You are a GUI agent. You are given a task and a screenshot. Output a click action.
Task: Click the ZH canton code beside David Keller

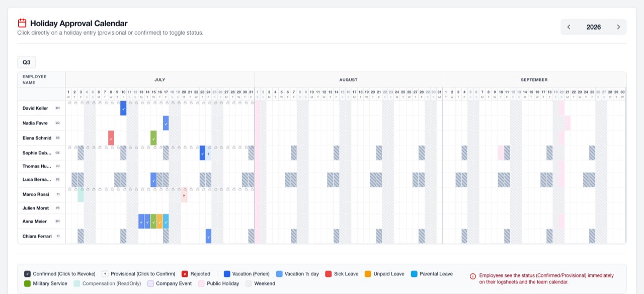[57, 108]
